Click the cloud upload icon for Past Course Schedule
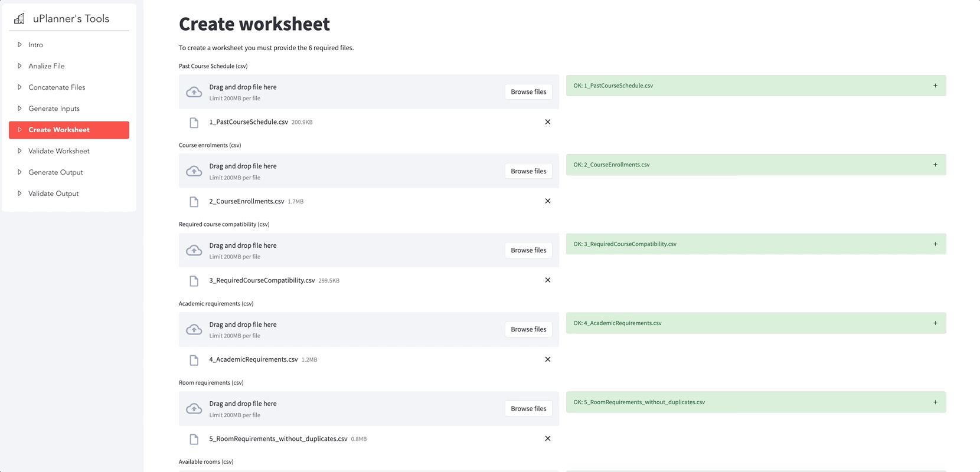980x472 pixels. (x=194, y=92)
